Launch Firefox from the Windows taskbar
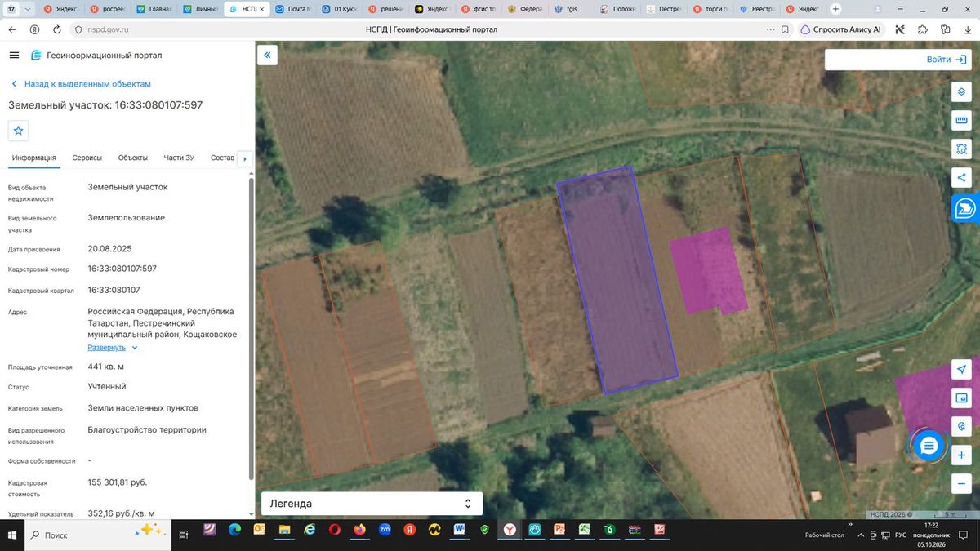The height and width of the screenshot is (551, 980). point(359,530)
